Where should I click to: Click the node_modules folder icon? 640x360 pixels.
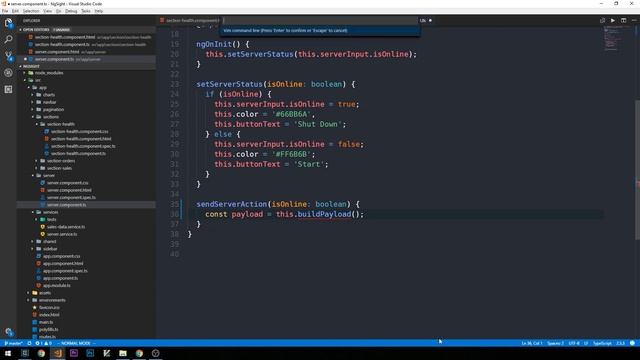(x=31, y=73)
